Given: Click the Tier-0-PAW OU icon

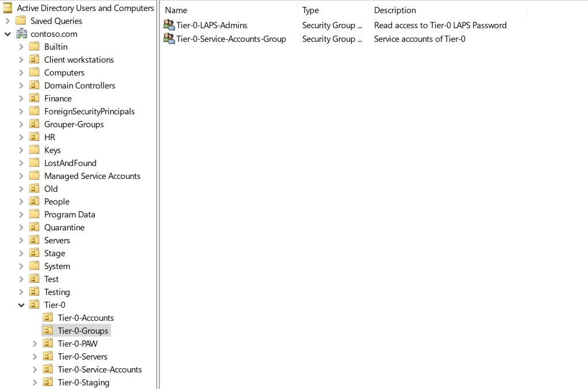Looking at the screenshot, I should click(x=48, y=344).
